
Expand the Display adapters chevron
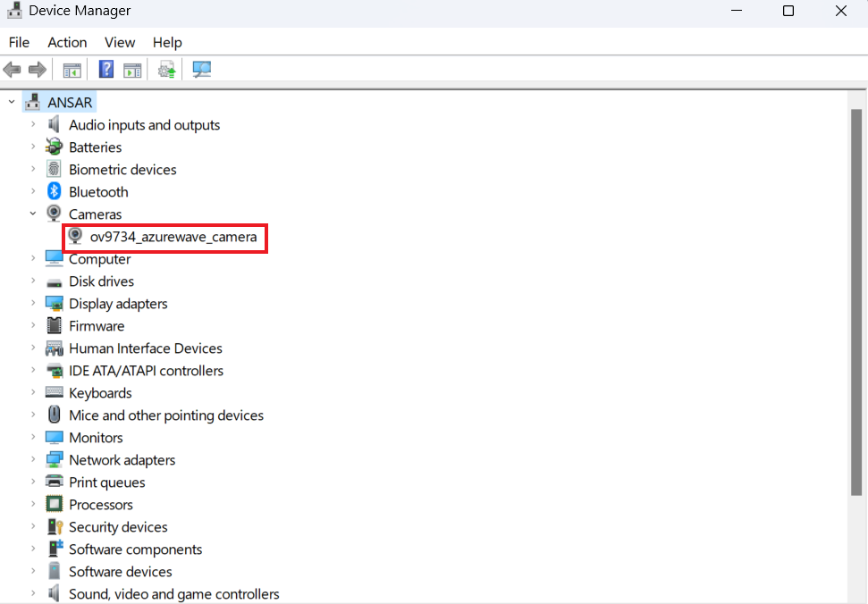[x=33, y=303]
